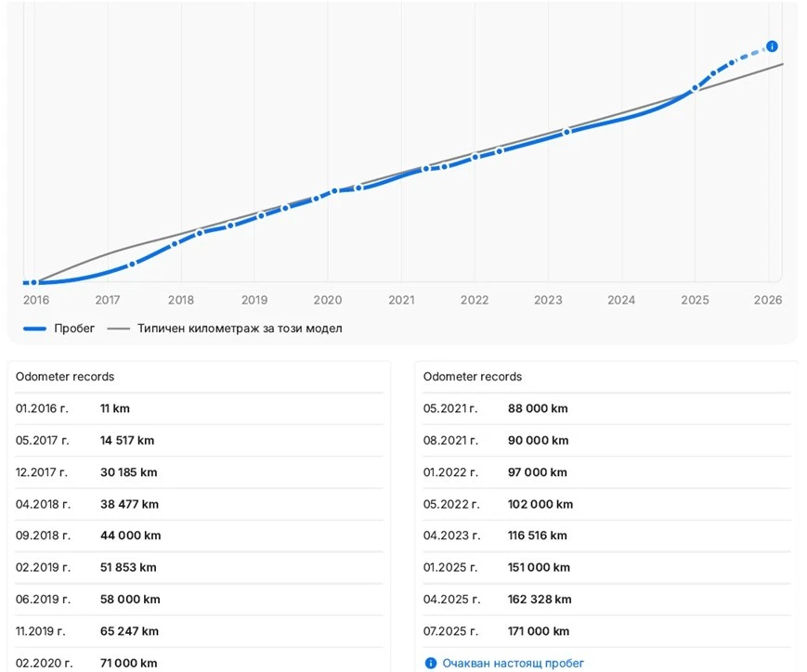Image resolution: width=807 pixels, height=672 pixels.
Task: Select the mid-2017 data point on the mileage curve
Action: point(132,264)
